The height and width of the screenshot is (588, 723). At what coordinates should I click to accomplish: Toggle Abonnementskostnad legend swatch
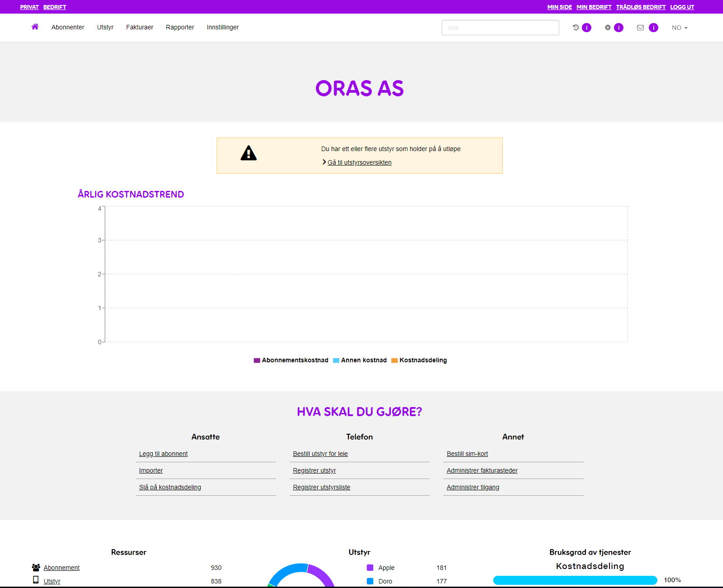pyautogui.click(x=257, y=360)
